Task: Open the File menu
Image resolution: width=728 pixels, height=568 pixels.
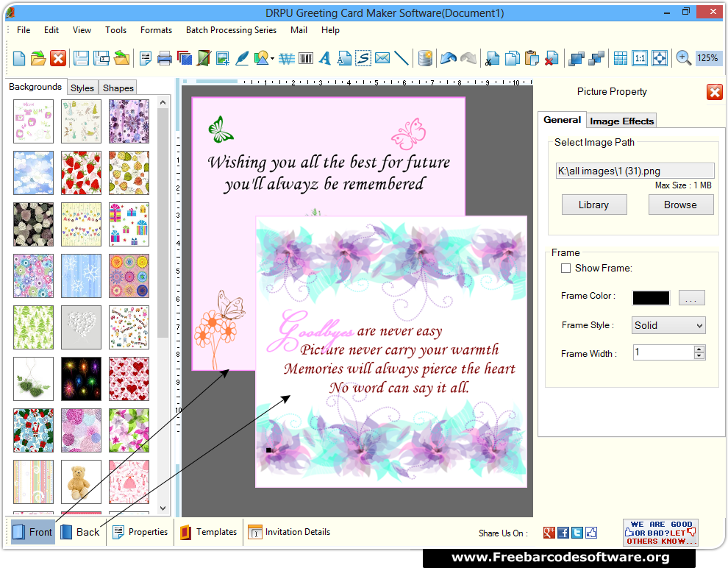Action: click(x=24, y=30)
